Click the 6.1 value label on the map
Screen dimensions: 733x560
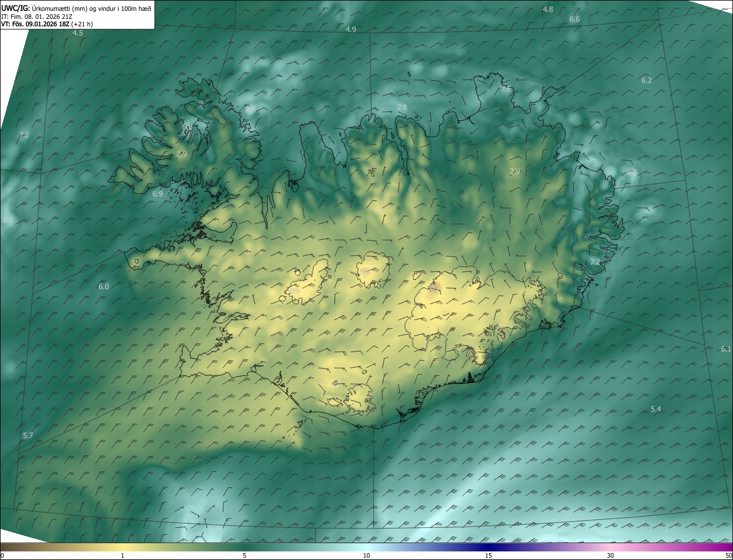click(726, 349)
